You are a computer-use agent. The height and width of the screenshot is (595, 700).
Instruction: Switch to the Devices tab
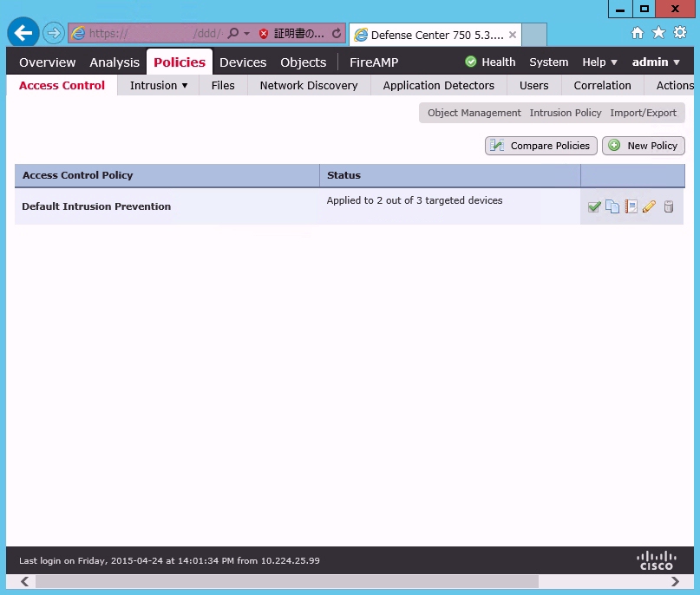243,62
